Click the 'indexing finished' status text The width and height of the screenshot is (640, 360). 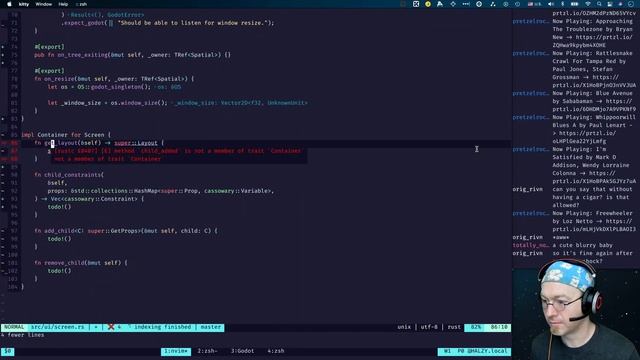click(x=162, y=327)
